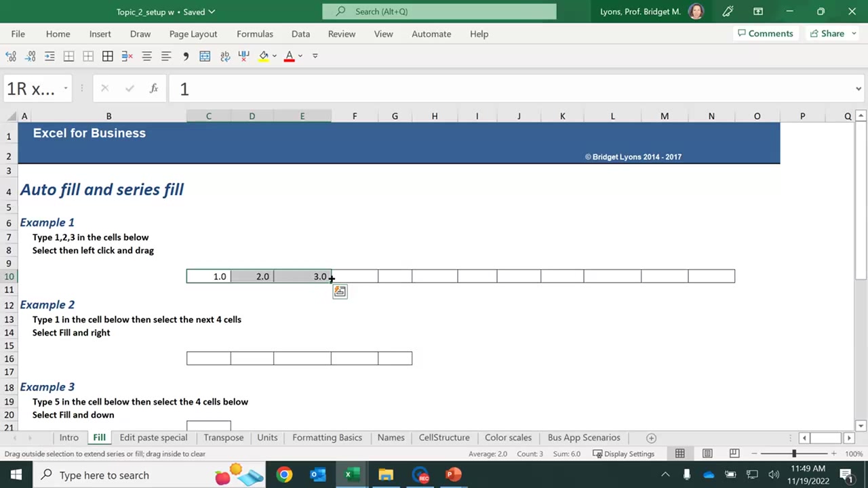Viewport: 868px width, 488px height.
Task: Switch to Page Layout view
Action: tap(707, 453)
